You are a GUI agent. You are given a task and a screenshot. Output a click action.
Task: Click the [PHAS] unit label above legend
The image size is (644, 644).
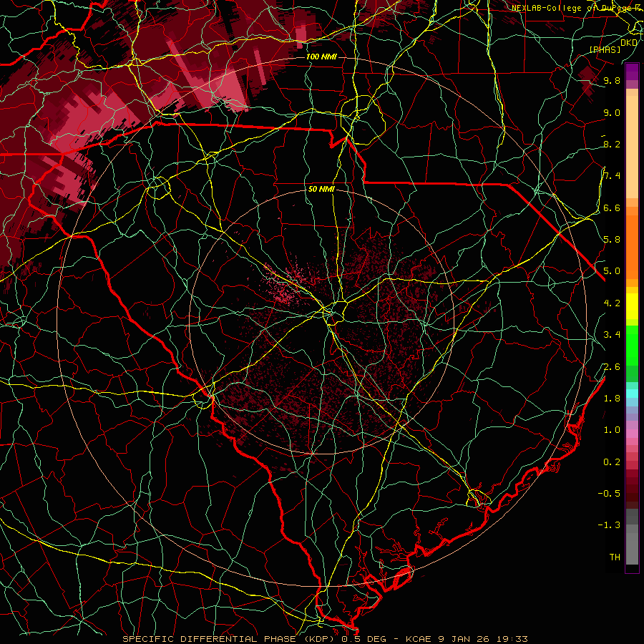coord(605,49)
